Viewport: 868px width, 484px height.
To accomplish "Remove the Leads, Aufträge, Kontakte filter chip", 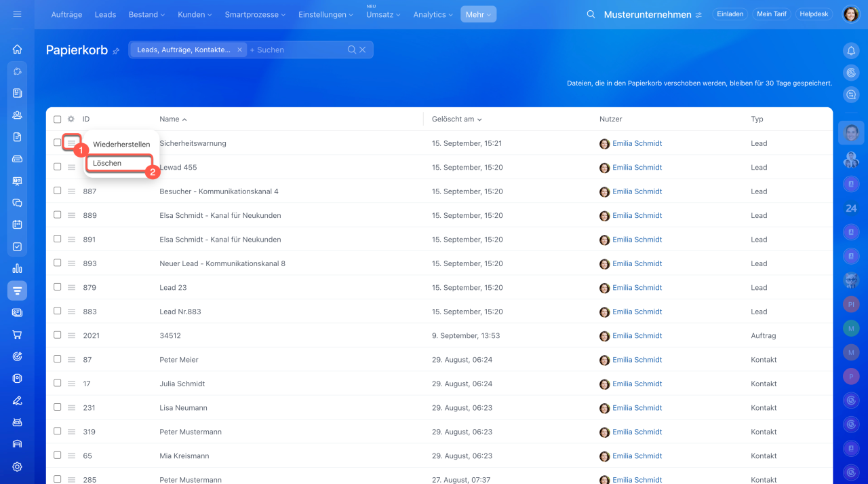I will [239, 50].
